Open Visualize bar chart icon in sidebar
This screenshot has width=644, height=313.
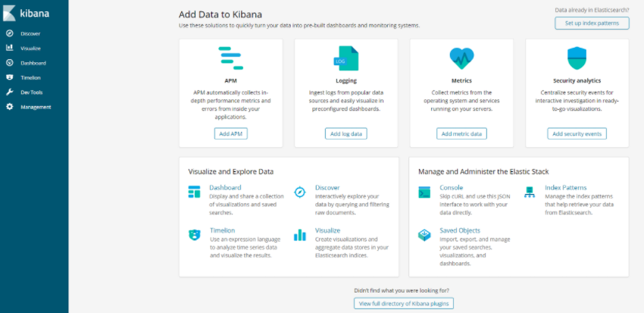click(x=9, y=48)
